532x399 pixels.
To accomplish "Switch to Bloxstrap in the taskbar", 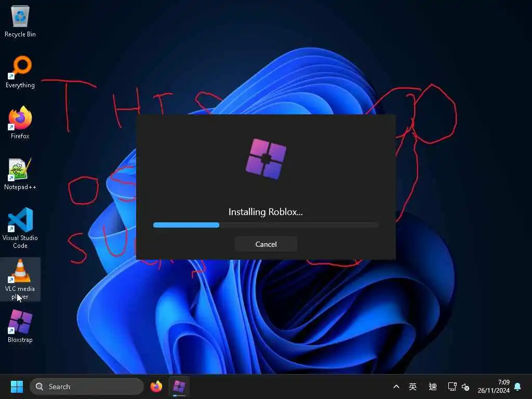I will click(x=179, y=387).
